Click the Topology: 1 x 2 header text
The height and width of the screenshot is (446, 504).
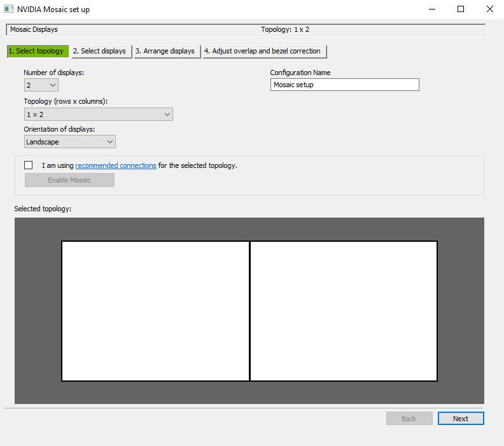coord(285,29)
